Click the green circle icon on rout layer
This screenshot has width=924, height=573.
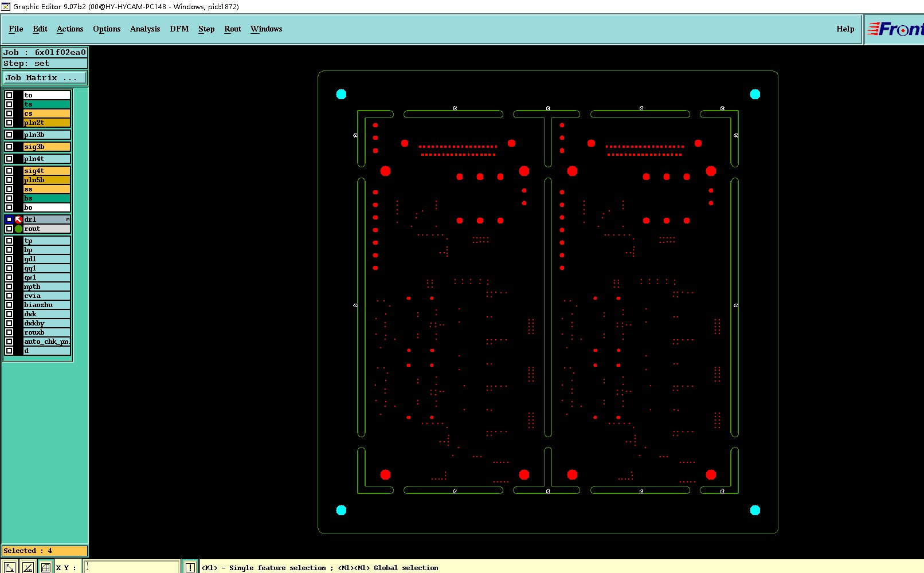(x=18, y=229)
